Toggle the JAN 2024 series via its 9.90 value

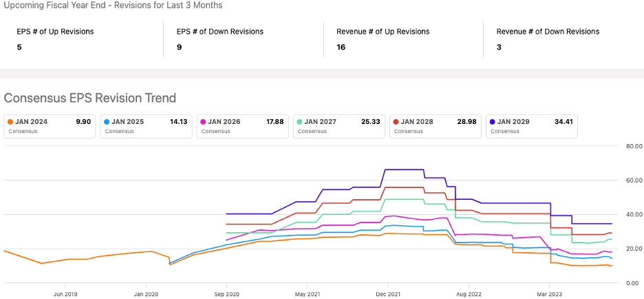[x=83, y=122]
